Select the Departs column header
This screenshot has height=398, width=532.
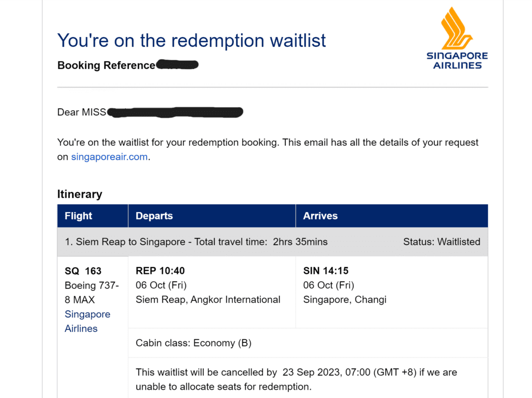[154, 216]
